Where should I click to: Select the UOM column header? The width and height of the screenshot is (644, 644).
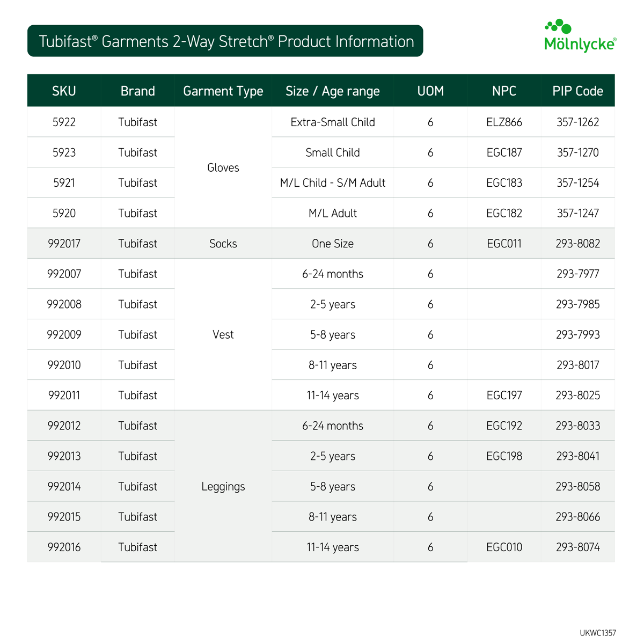pyautogui.click(x=430, y=91)
